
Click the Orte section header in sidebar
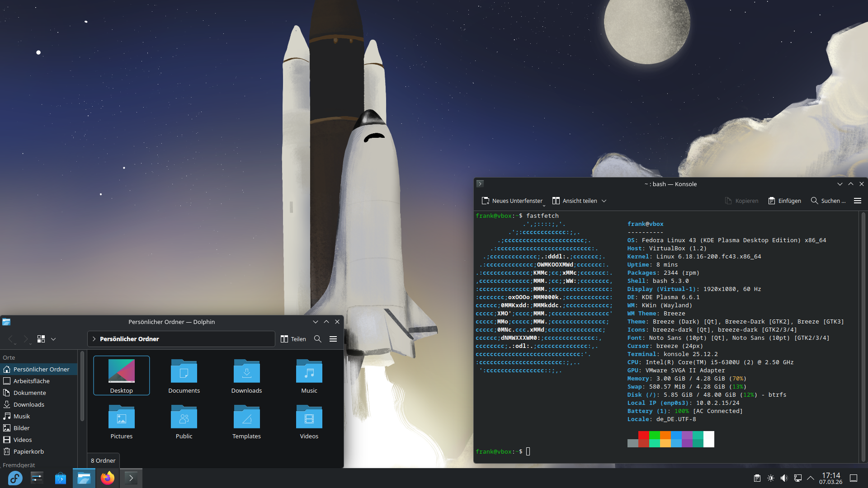click(x=9, y=357)
